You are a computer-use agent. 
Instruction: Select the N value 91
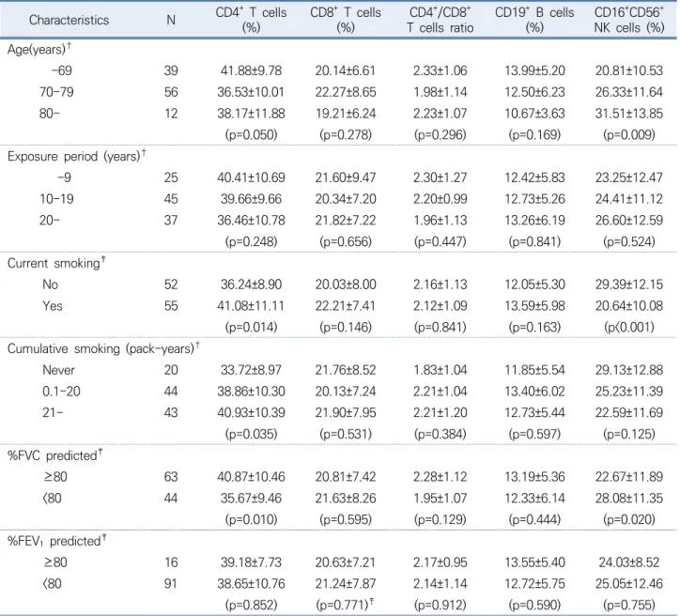(171, 584)
